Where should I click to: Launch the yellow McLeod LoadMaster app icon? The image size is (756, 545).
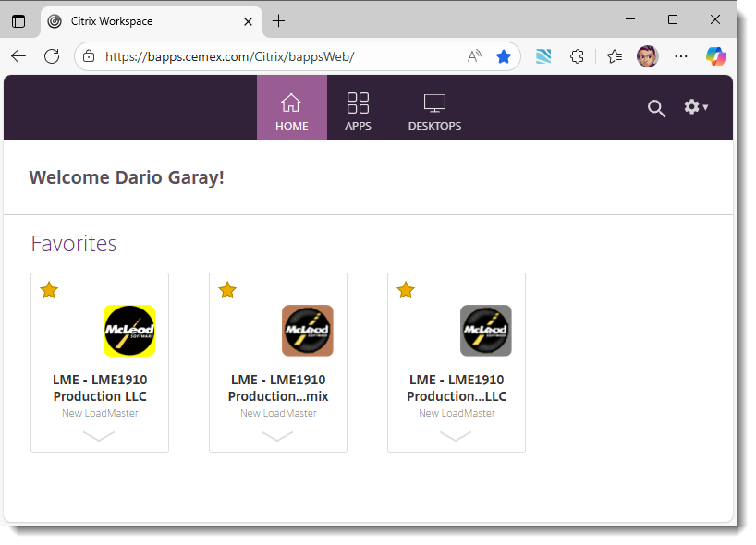point(128,330)
